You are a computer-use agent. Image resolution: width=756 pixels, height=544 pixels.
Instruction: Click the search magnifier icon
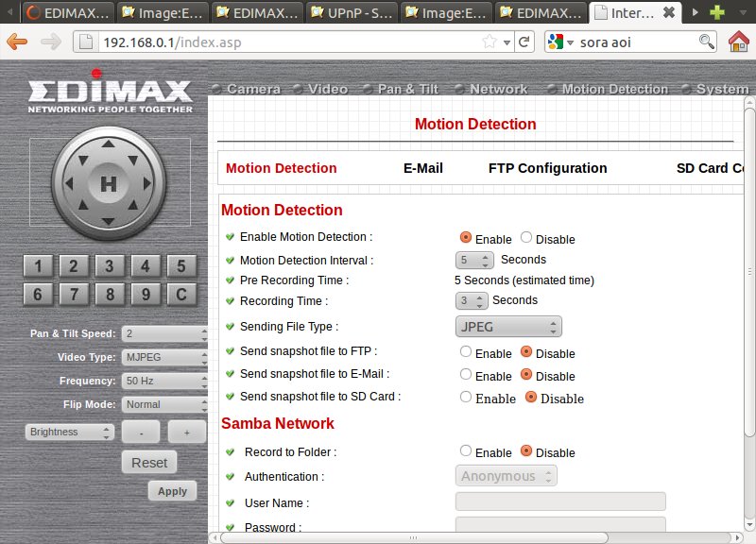point(706,42)
